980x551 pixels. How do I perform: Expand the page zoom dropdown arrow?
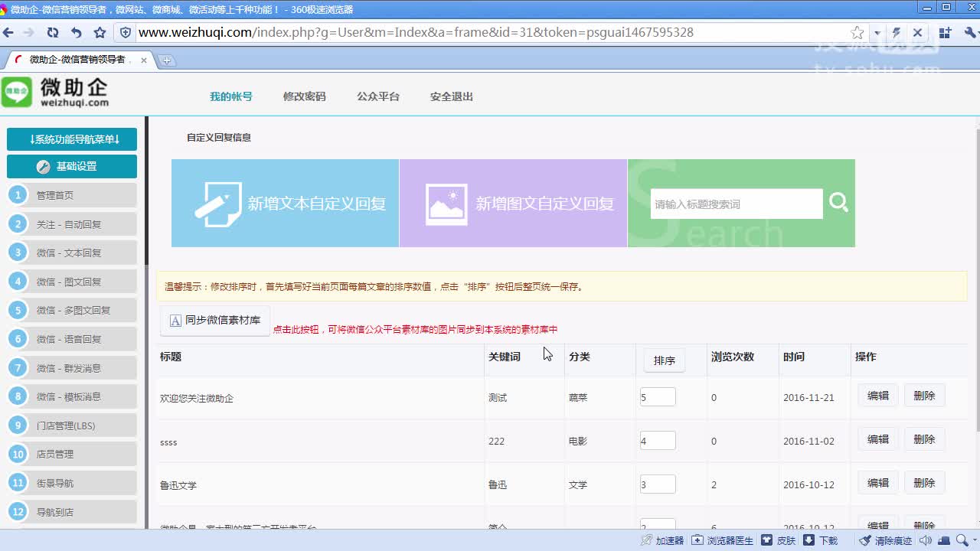click(x=974, y=541)
